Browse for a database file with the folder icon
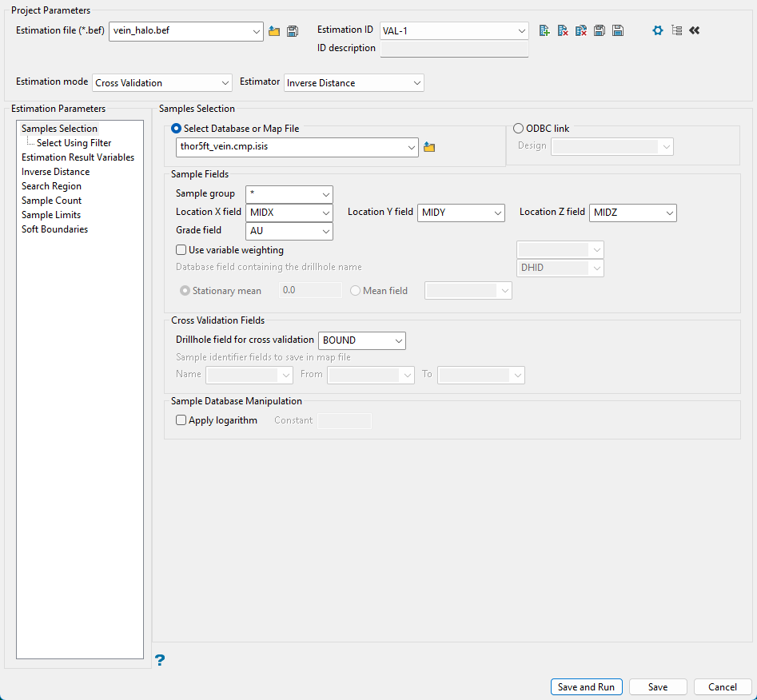Viewport: 757px width, 700px height. tap(429, 147)
